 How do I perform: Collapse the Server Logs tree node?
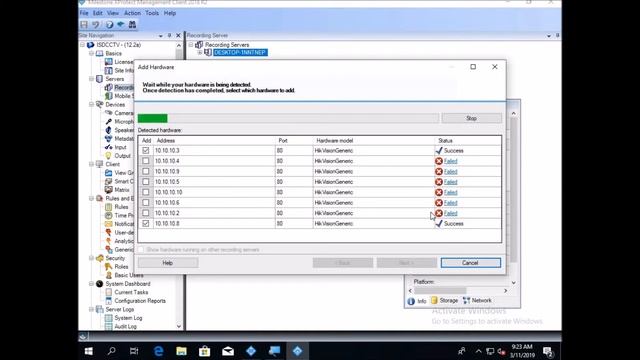pos(92,309)
